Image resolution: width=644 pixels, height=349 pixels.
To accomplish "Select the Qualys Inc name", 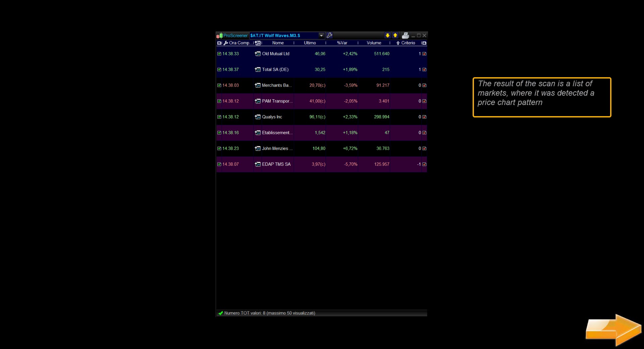I will [x=272, y=117].
